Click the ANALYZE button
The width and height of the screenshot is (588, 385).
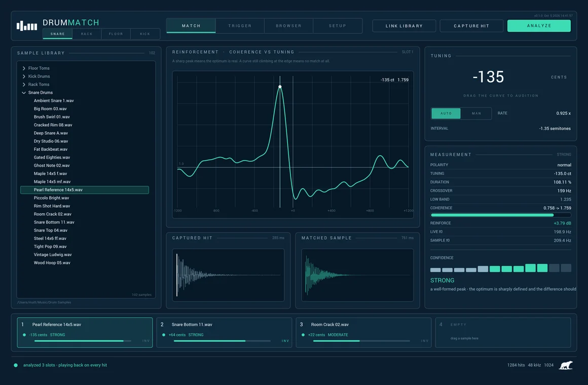(x=539, y=26)
